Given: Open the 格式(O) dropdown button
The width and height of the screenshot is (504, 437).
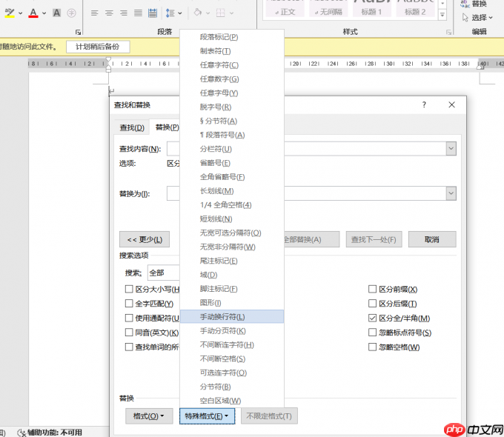Looking at the screenshot, I should 149,416.
